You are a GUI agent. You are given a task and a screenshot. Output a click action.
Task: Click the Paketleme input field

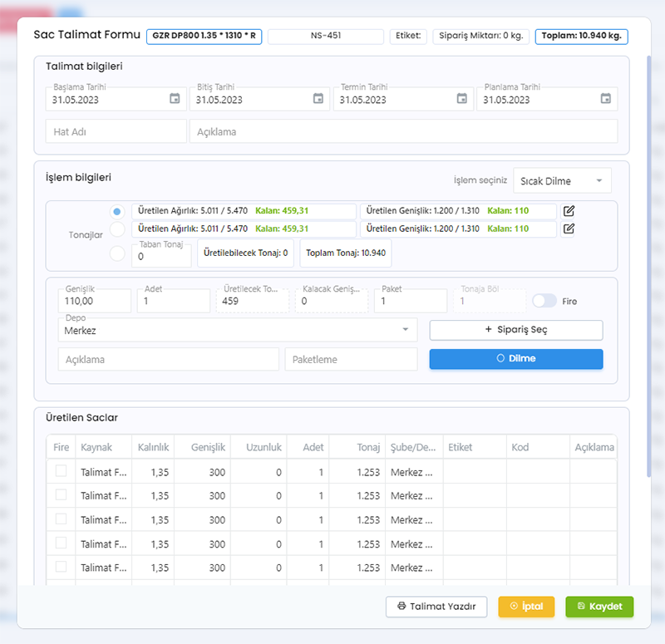[351, 360]
